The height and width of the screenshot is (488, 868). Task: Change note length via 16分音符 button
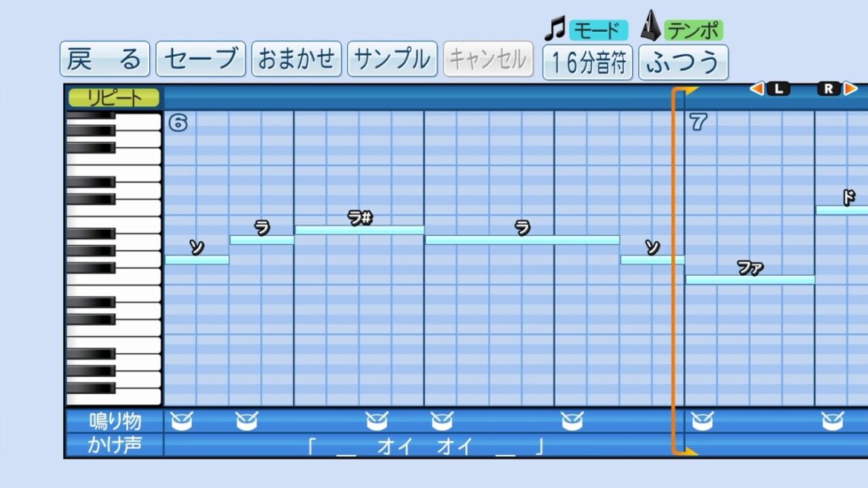pyautogui.click(x=588, y=62)
